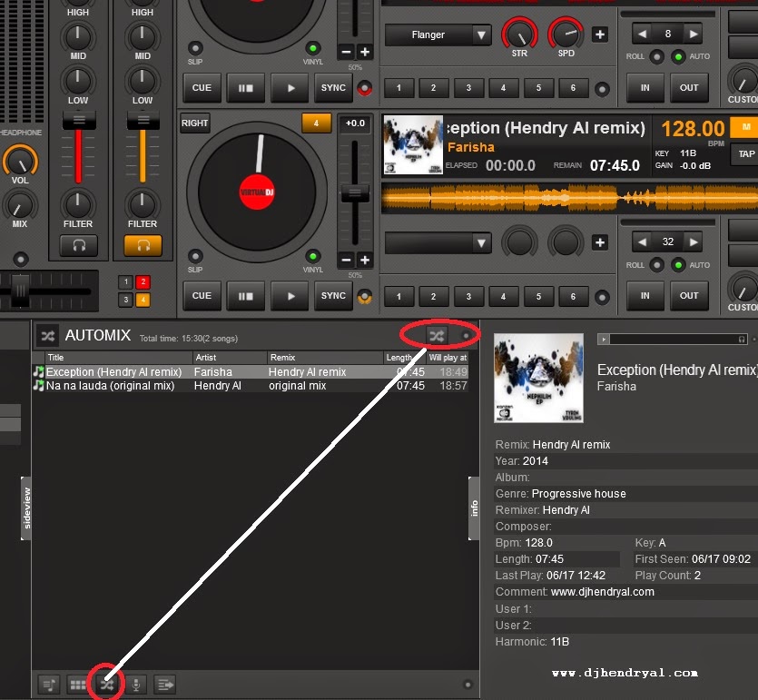Enable AUTO mode on the loop section
The image size is (758, 700).
pyautogui.click(x=677, y=56)
